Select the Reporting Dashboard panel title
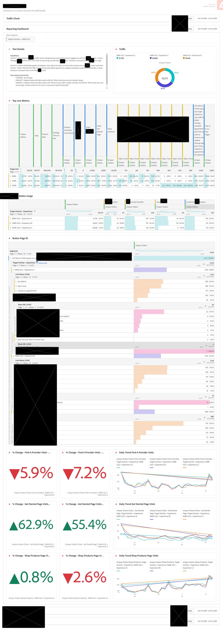 coord(17,29)
